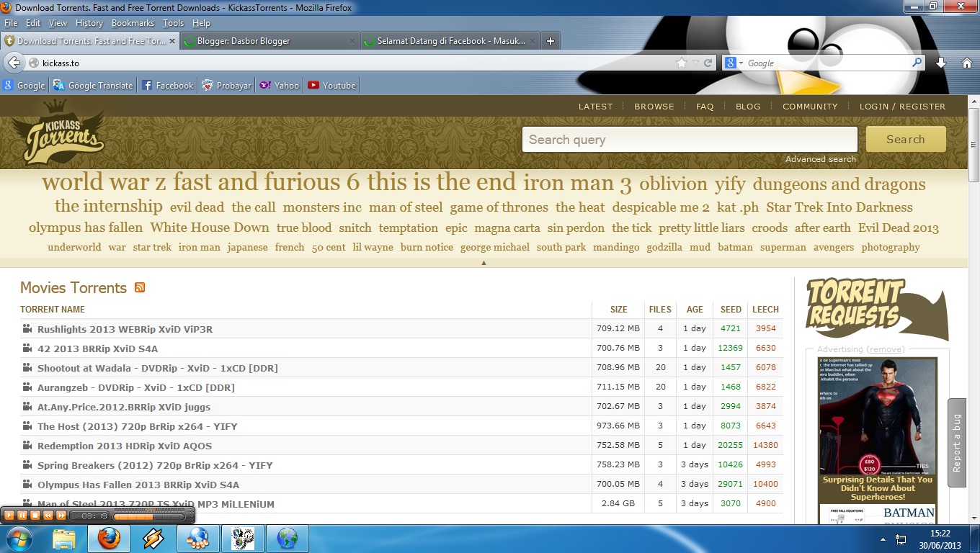This screenshot has width=980, height=553.
Task: Open the Yahoo bookmark
Action: 280,85
